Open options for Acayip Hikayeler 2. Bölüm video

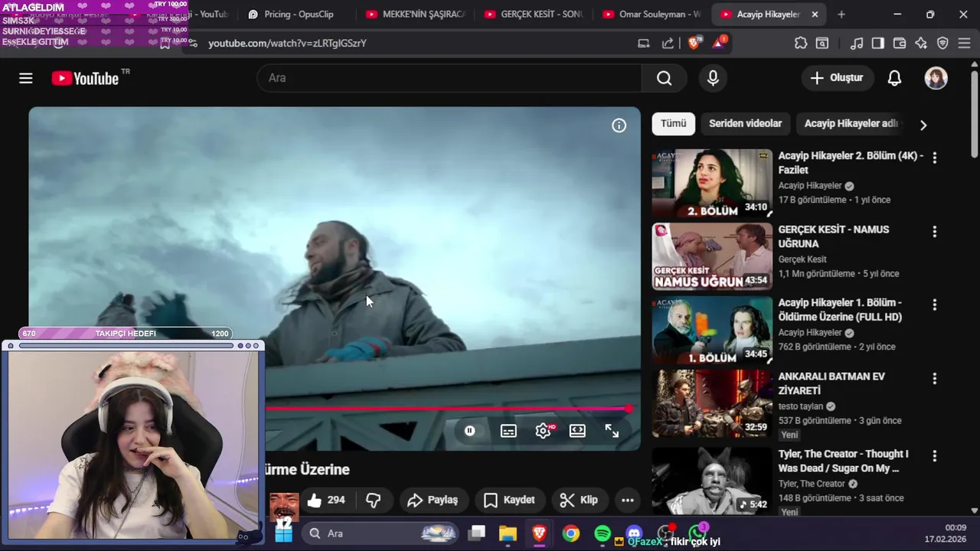tap(934, 158)
